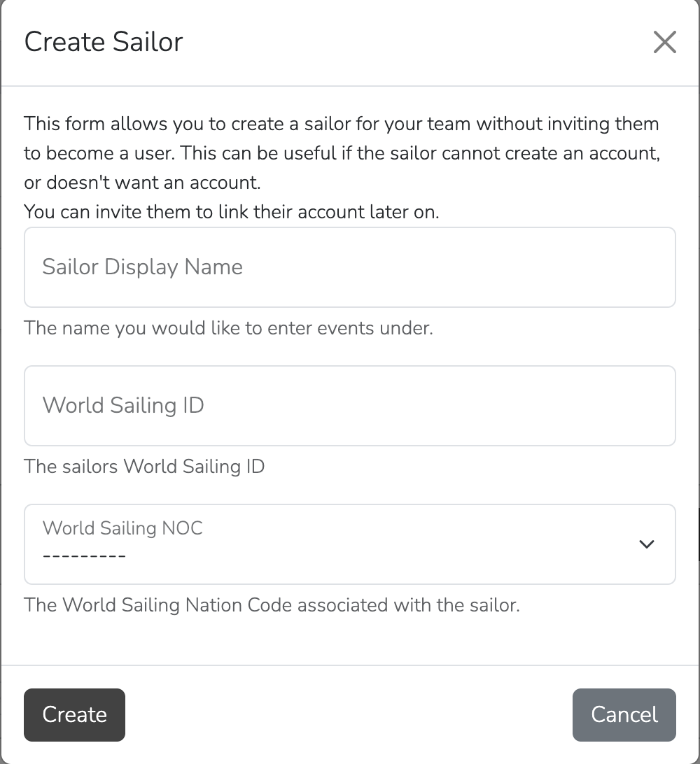This screenshot has height=764, width=700.
Task: Click the dashed placeholder value in NOC select
Action: [x=84, y=556]
